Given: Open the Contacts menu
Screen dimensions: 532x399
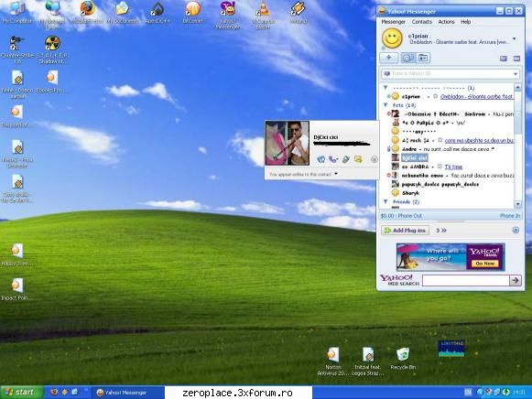Looking at the screenshot, I should coord(422,22).
